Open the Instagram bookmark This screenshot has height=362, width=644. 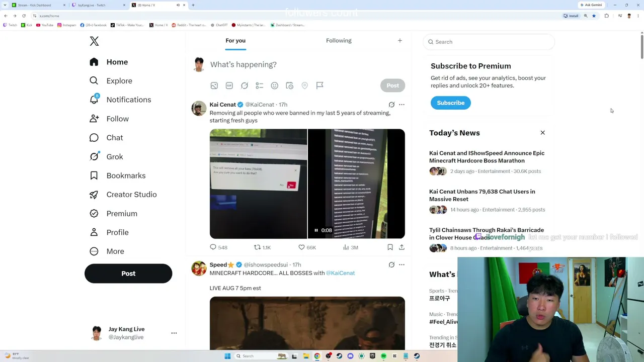pyautogui.click(x=67, y=25)
